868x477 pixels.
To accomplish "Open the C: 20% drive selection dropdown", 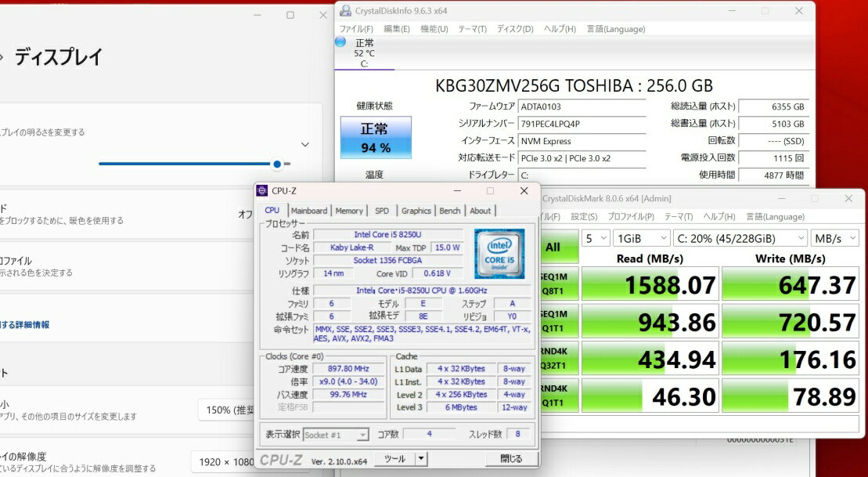I will point(741,238).
